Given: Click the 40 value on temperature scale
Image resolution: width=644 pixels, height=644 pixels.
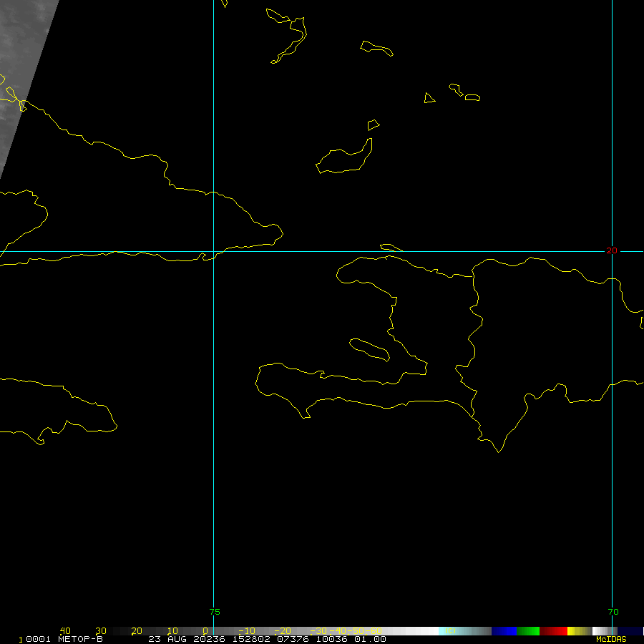Looking at the screenshot, I should [x=65, y=631].
